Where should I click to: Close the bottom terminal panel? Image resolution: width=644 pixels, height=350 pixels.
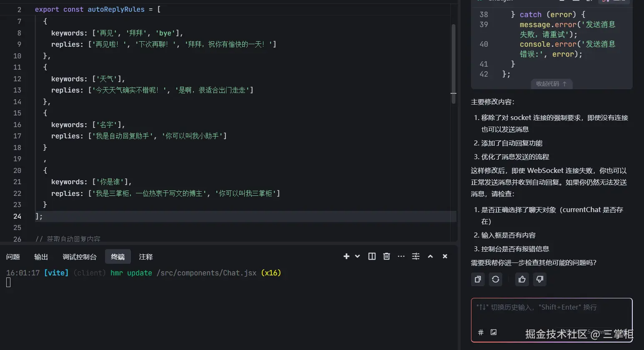(445, 256)
